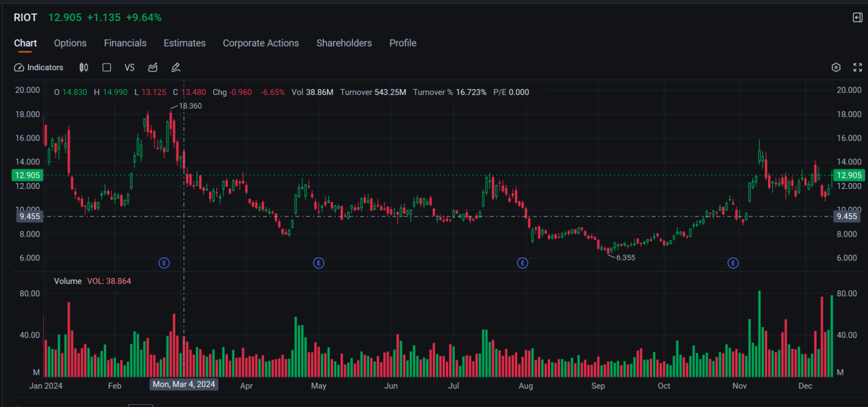Viewport: 868px width, 407px height.
Task: Click the earnings marker just before Nov
Action: 733,263
